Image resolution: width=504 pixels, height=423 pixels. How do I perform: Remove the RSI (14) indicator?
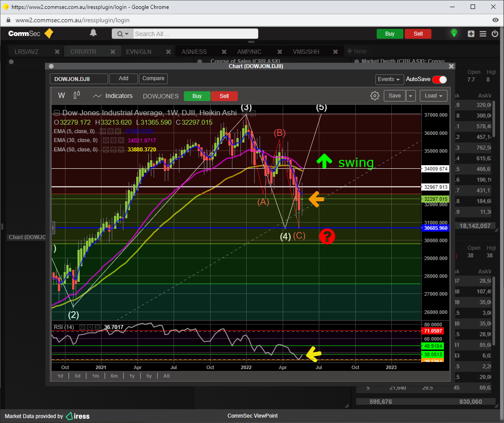pyautogui.click(x=98, y=327)
